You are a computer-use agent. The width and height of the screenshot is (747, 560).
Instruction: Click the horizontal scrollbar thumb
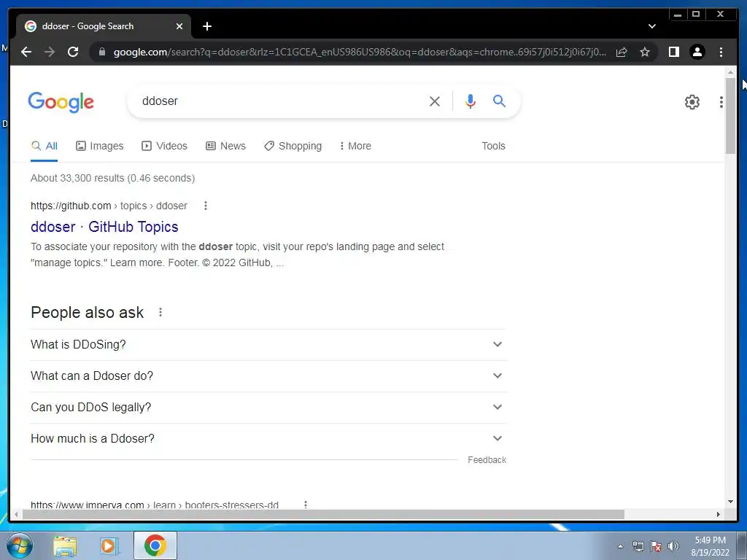[x=323, y=514]
